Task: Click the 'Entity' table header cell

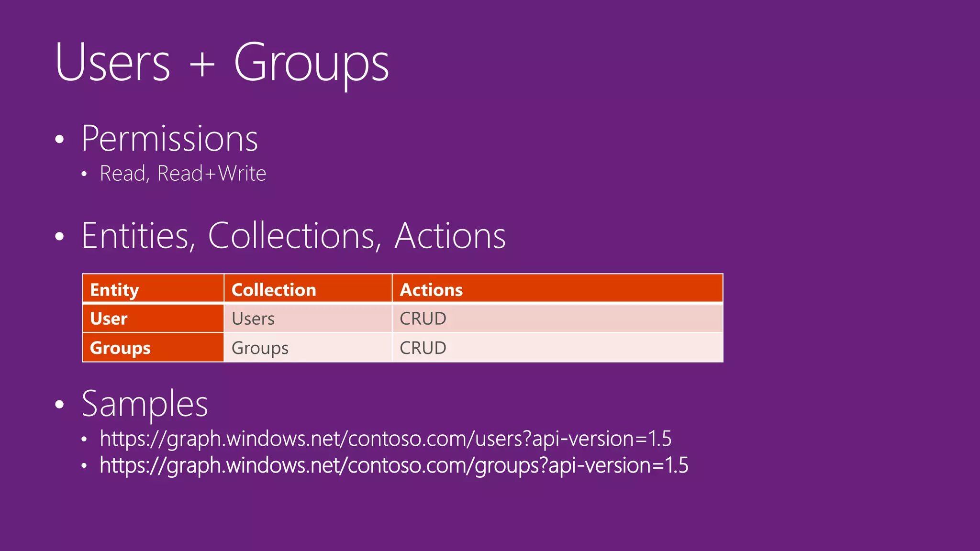Action: pyautogui.click(x=153, y=289)
